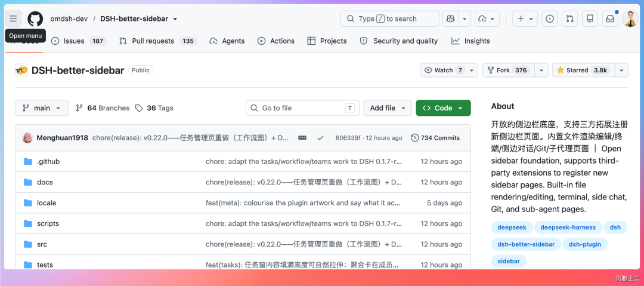Viewport: 644px width, 286px height.
Task: Open the create new plus menu
Action: click(x=525, y=19)
